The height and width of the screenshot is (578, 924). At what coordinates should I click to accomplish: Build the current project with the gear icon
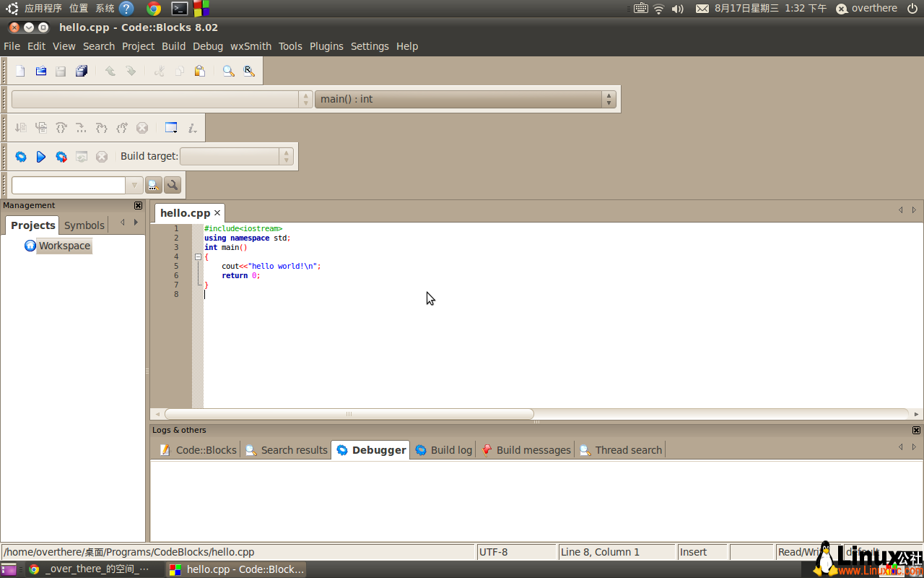pyautogui.click(x=21, y=157)
